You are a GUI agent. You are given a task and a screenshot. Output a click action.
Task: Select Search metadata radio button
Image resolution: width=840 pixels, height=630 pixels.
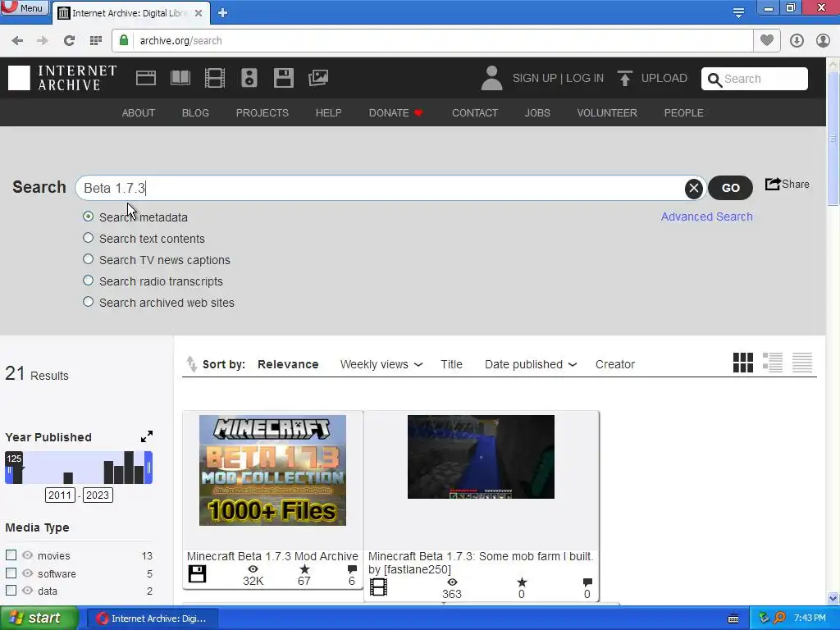click(89, 217)
